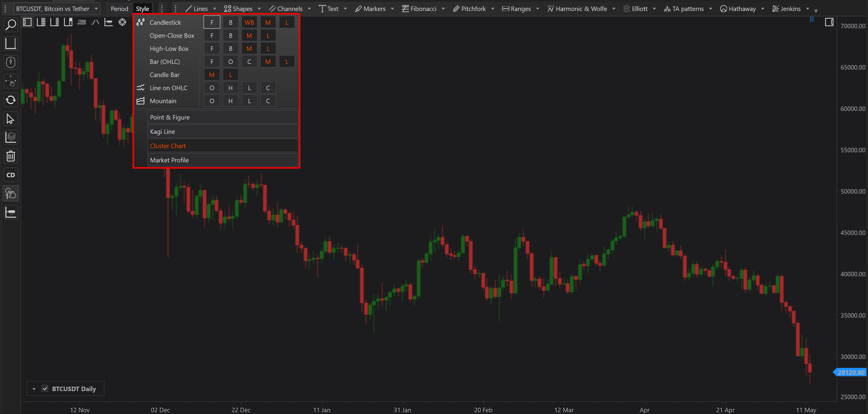The image size is (868, 414).
Task: Open the Fibonacci tools dropdown arrow
Action: 443,9
